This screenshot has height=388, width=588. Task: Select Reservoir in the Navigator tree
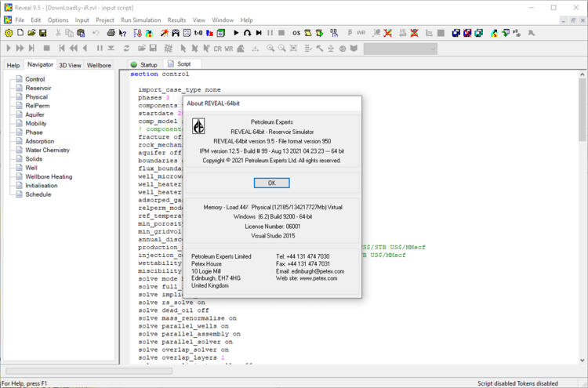[x=38, y=89]
